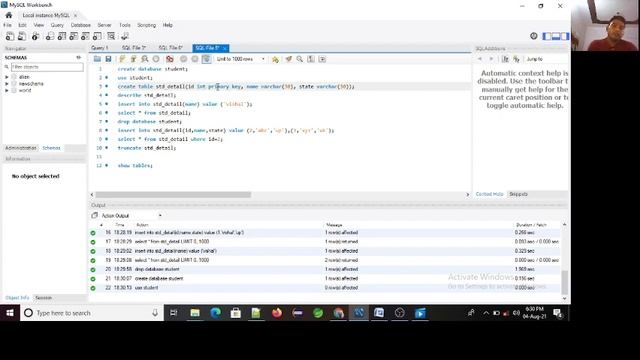This screenshot has width=640, height=360.
Task: Click the commit transaction icon
Action: (x=184, y=59)
